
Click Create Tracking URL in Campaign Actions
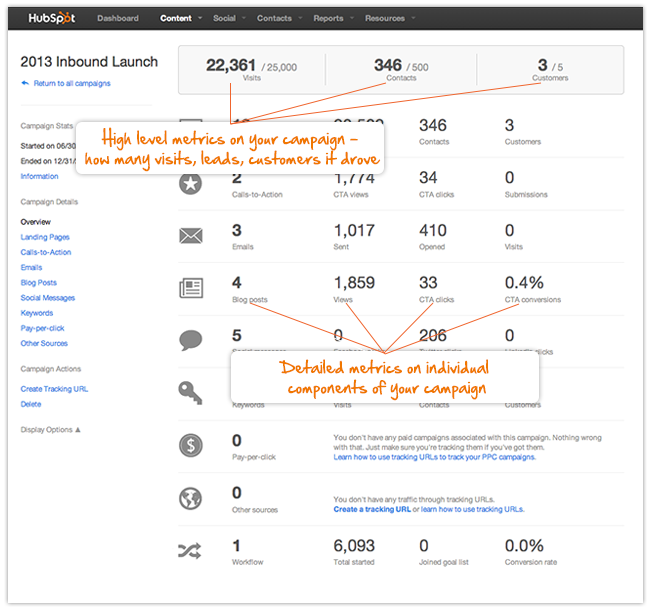(54, 389)
